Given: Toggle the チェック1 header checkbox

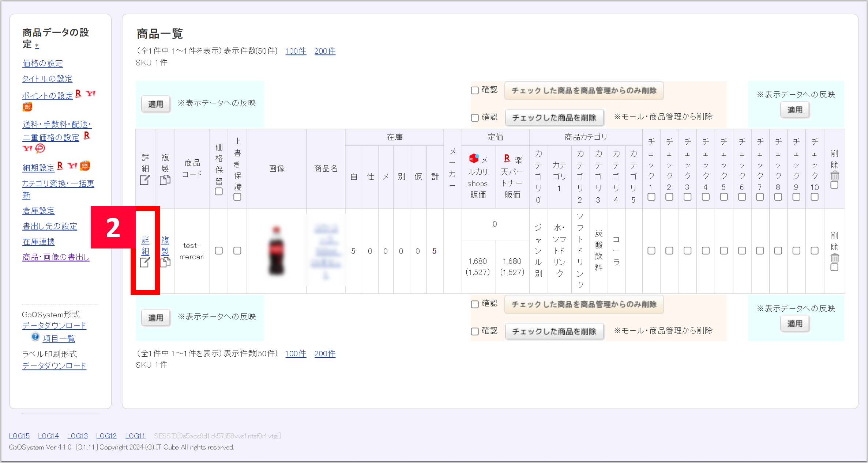Looking at the screenshot, I should pos(651,197).
